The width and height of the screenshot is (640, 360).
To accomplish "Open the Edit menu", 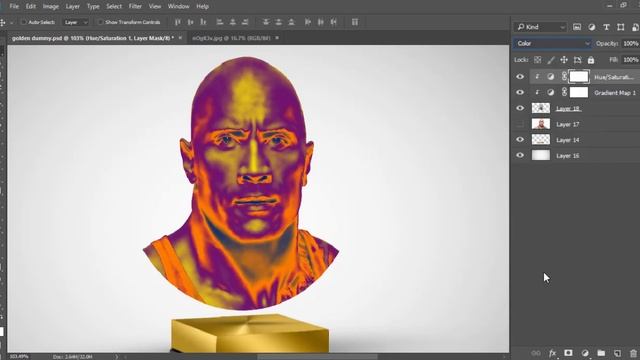I will pos(31,7).
